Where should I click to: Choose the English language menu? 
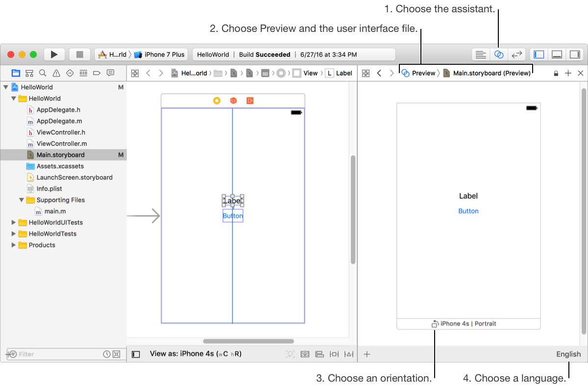point(568,354)
